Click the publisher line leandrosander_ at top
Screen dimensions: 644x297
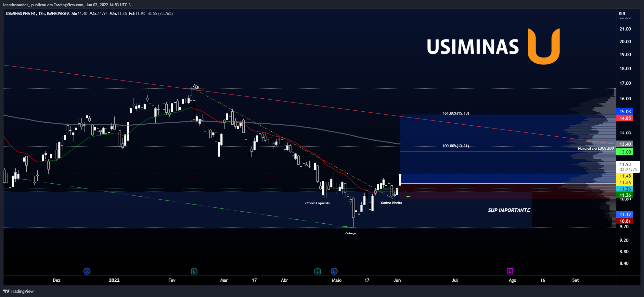tap(67, 5)
